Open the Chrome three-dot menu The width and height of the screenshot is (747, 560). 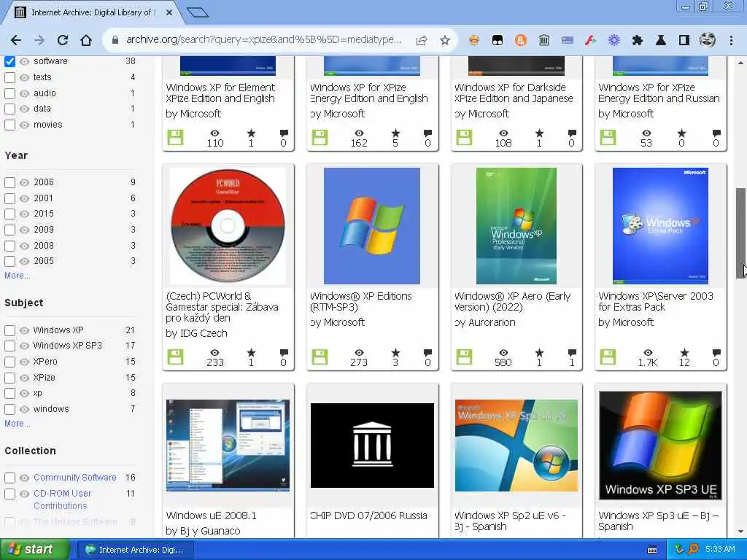pos(731,40)
